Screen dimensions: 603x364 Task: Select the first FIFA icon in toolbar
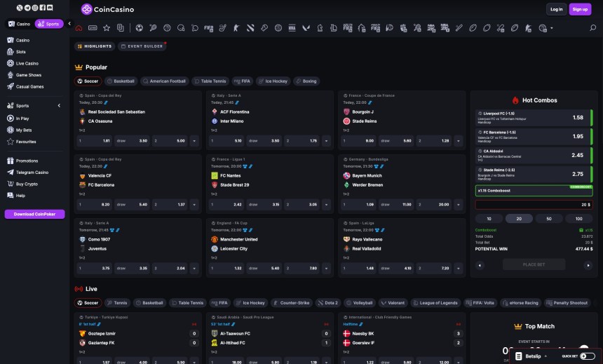click(x=208, y=28)
